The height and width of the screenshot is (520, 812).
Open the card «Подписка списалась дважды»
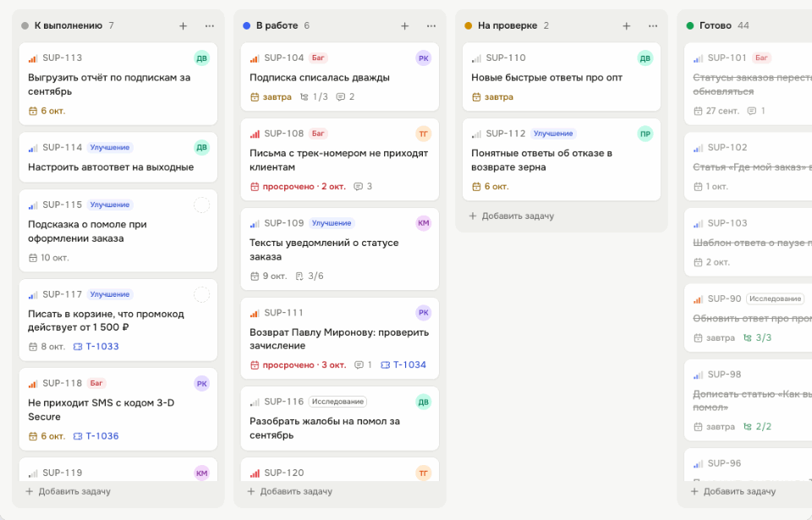tap(340, 77)
